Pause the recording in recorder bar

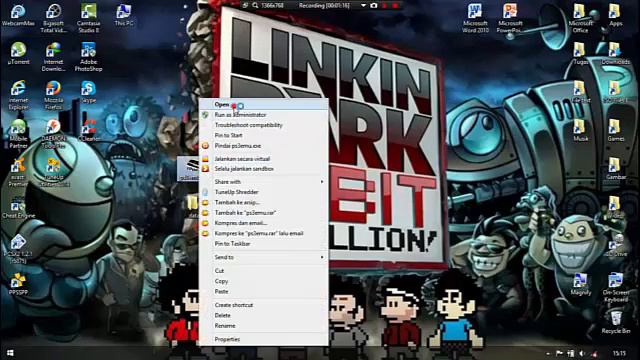point(384,6)
